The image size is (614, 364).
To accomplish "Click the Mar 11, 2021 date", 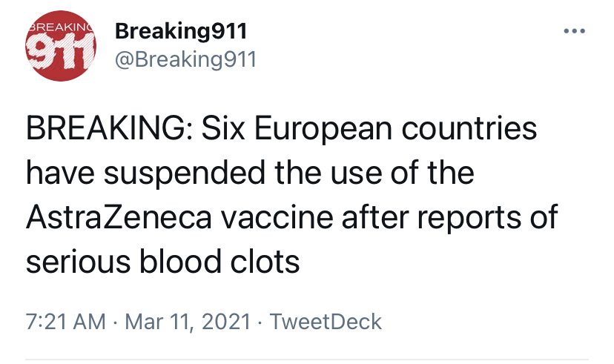I will coord(188,322).
